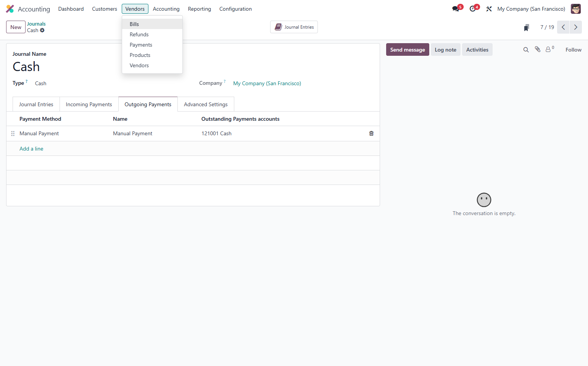The image size is (588, 366).
Task: Open the gear actions menu beside Cash
Action: pyautogui.click(x=42, y=30)
